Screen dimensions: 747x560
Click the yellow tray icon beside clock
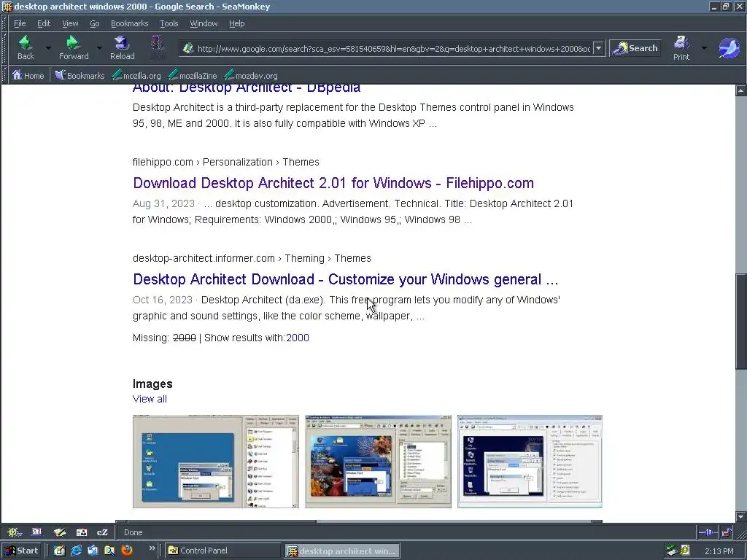685,551
